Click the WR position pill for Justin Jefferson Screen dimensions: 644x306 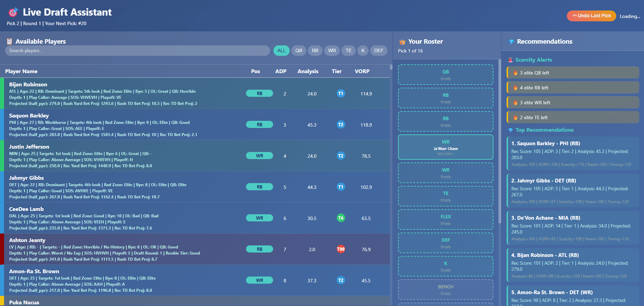click(260, 156)
